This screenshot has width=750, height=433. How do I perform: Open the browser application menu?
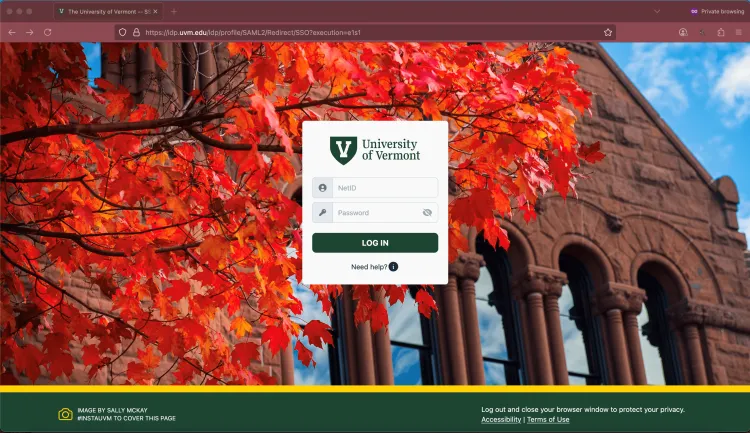[738, 32]
